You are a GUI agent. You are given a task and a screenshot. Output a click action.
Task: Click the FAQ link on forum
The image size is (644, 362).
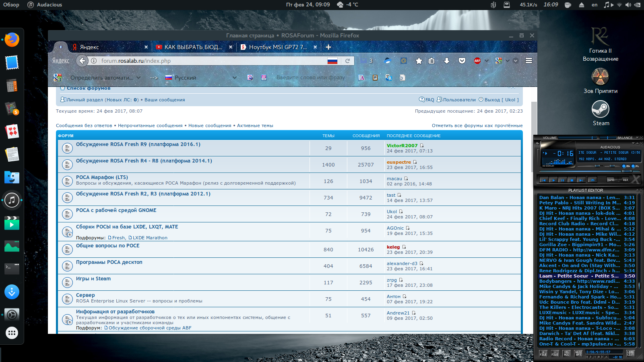[427, 100]
